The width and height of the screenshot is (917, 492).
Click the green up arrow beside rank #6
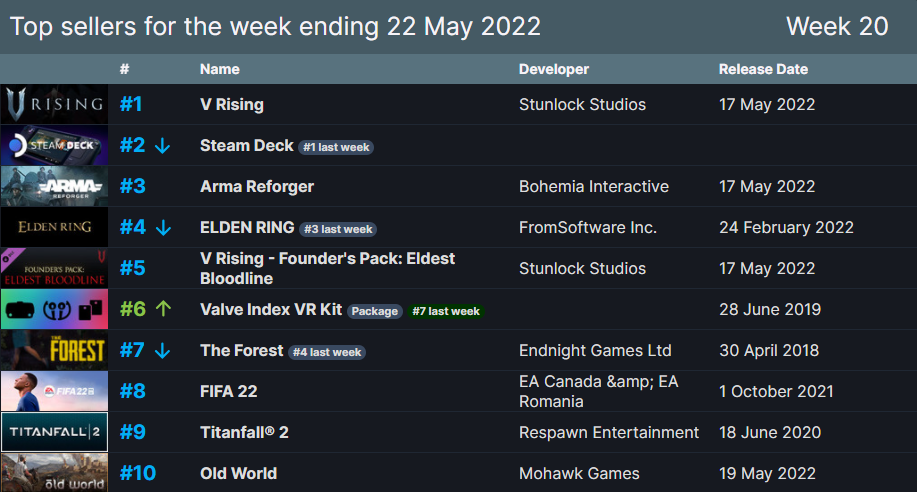coord(163,308)
